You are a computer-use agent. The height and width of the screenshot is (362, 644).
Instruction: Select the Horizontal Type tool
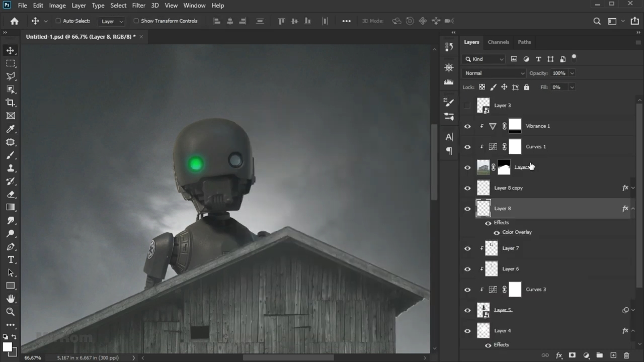[10, 259]
